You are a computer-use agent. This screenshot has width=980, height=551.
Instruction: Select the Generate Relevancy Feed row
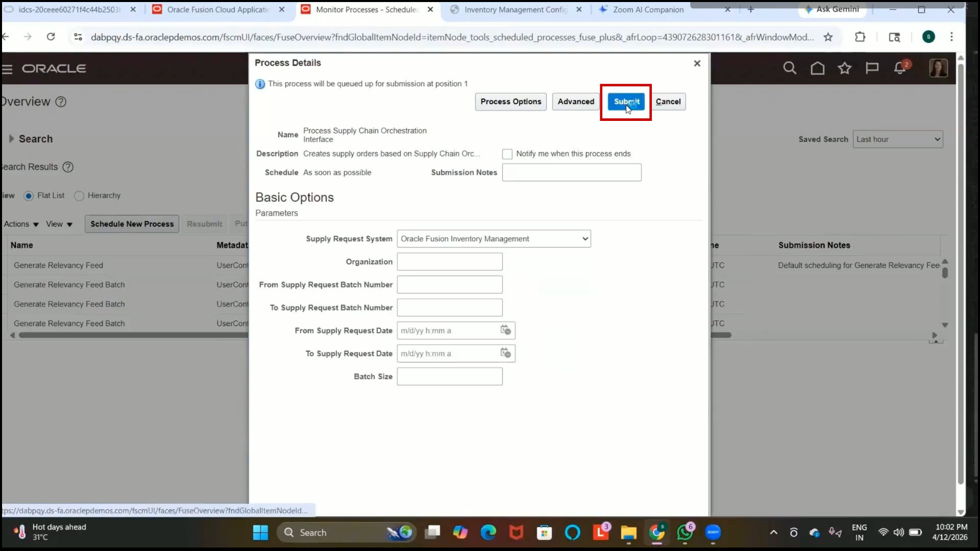tap(58, 265)
